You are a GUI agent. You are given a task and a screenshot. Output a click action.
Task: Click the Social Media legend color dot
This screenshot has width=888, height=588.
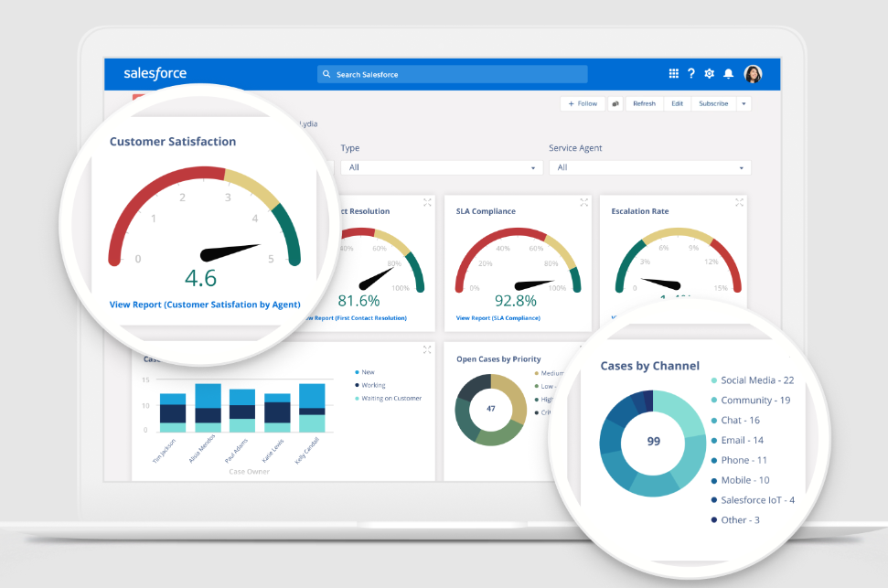coord(713,380)
